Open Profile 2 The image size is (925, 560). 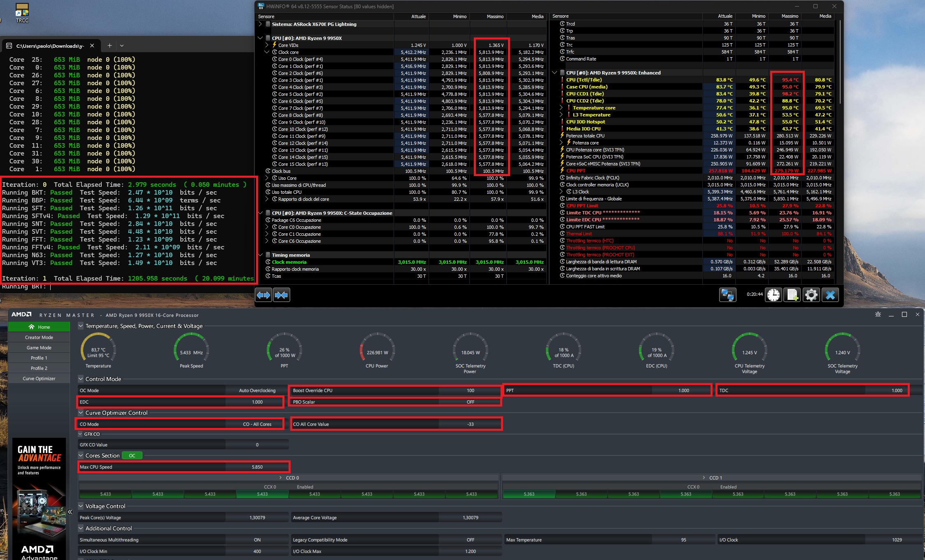coord(39,368)
